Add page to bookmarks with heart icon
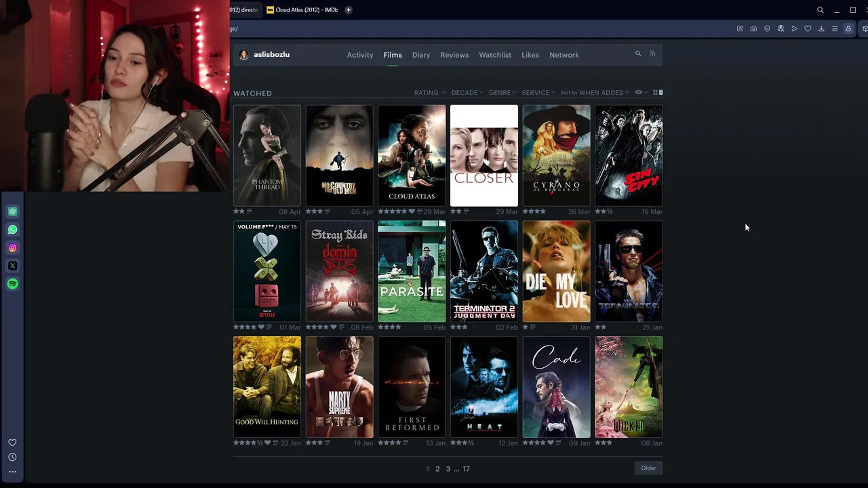This screenshot has width=868, height=488. pos(808,28)
